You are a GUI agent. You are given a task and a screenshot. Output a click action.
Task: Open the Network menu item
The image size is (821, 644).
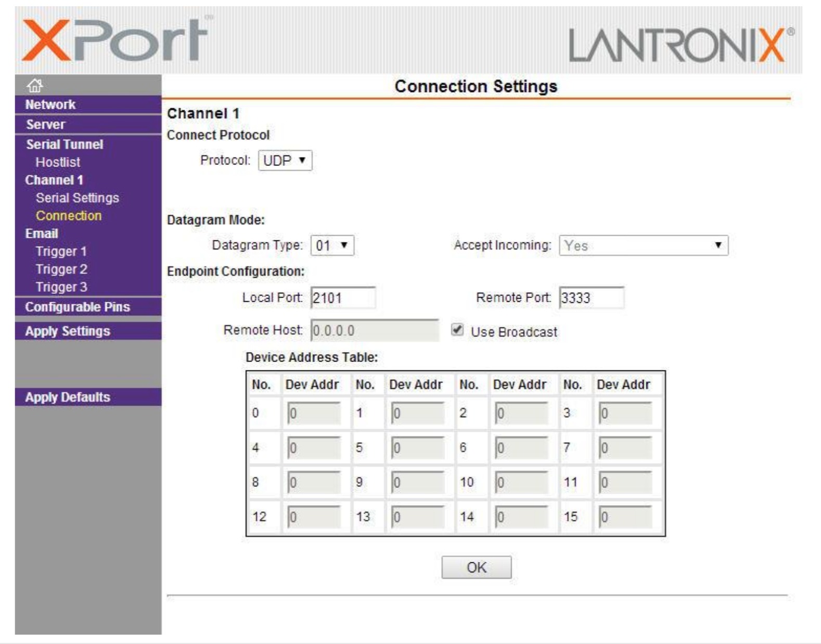50,105
